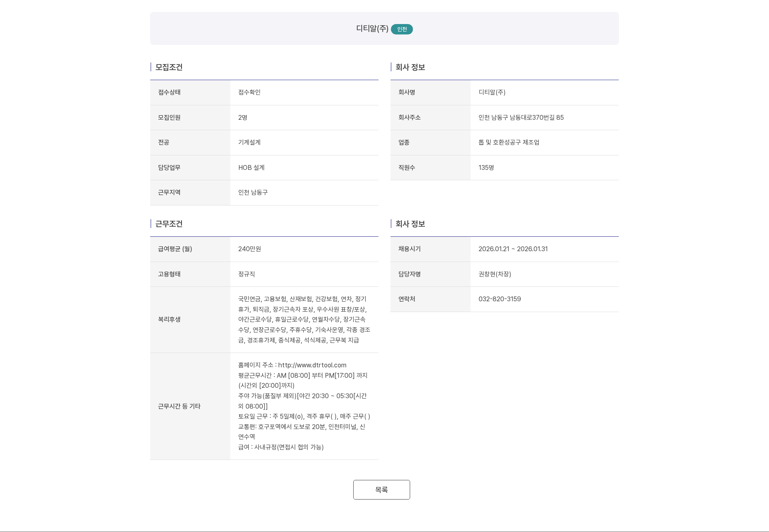Click the 직원수 label cell

coord(431,167)
